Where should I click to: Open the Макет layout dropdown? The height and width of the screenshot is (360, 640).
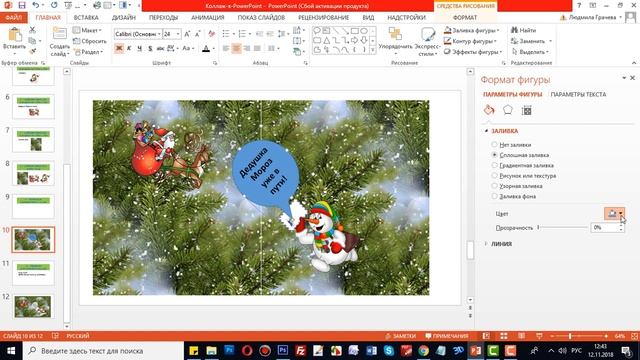click(87, 30)
